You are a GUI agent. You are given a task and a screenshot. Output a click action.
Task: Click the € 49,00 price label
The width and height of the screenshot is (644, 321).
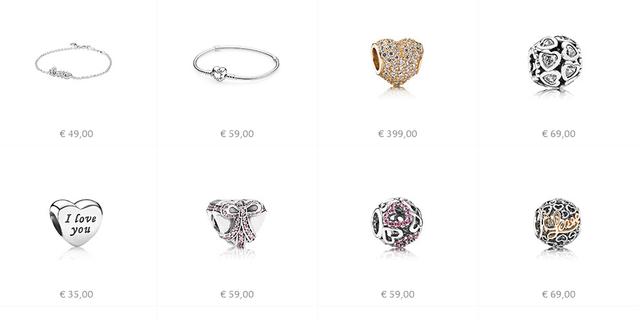click(76, 134)
